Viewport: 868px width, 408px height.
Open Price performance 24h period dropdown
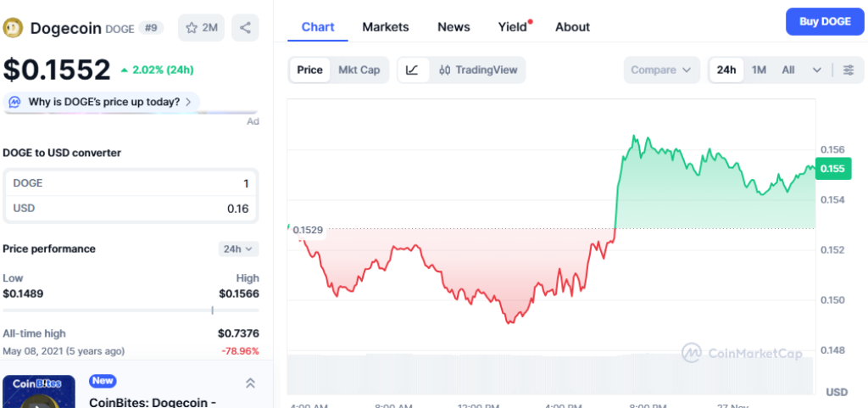tap(238, 249)
